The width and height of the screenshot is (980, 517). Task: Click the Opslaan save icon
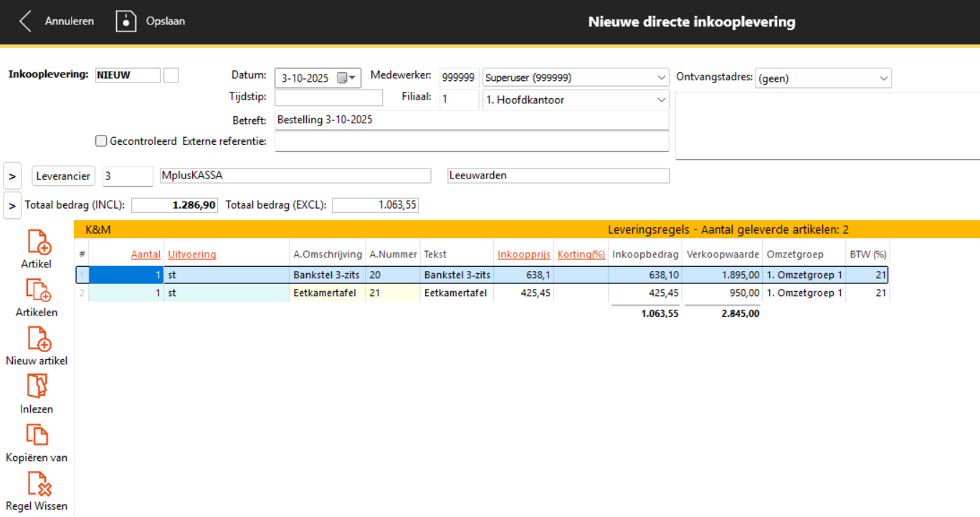tap(126, 22)
